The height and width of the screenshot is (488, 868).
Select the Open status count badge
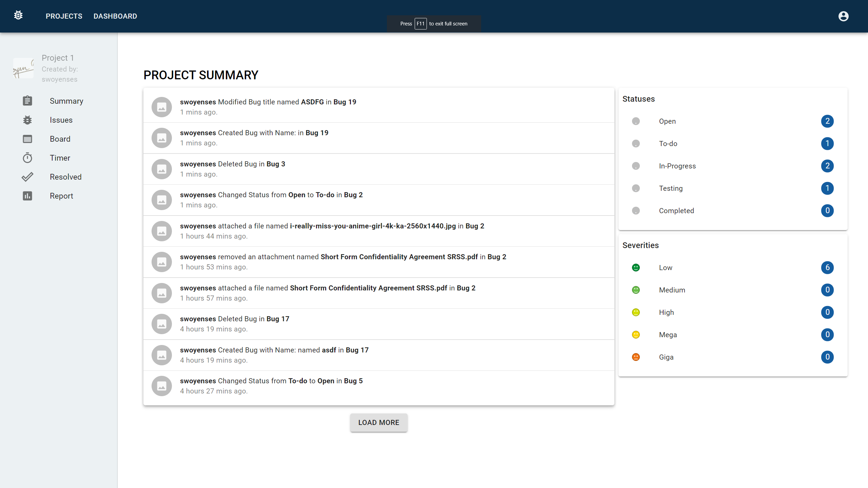[x=827, y=121]
